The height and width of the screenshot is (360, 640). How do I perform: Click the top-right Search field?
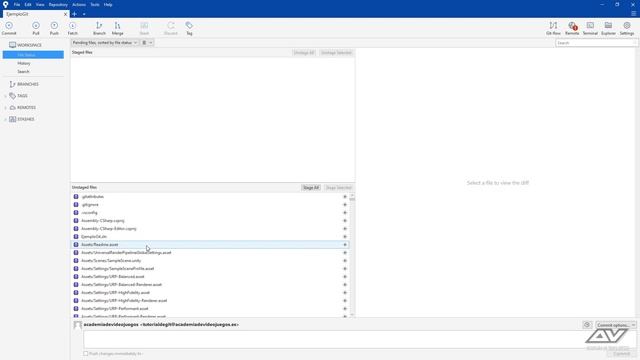596,43
